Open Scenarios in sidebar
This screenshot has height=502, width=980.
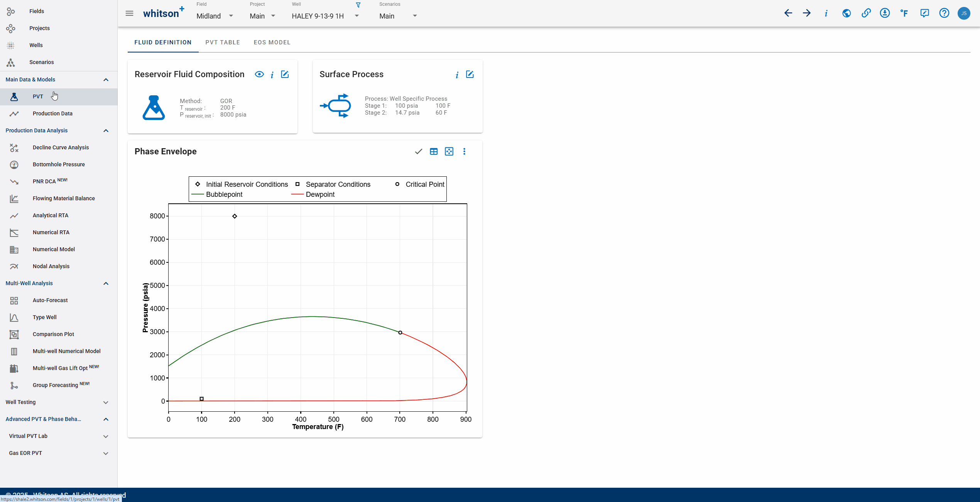click(x=59, y=62)
